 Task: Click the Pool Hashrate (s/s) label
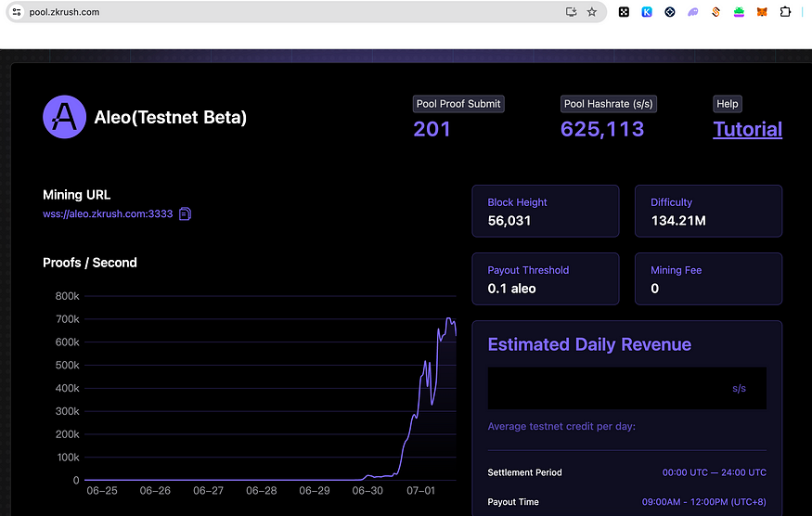pos(609,104)
